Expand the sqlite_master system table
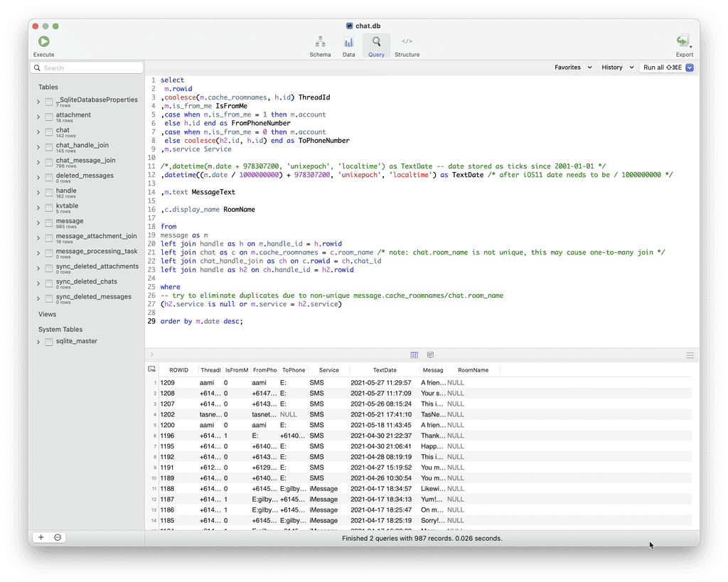Viewport: 728px width, 582px height. click(38, 342)
